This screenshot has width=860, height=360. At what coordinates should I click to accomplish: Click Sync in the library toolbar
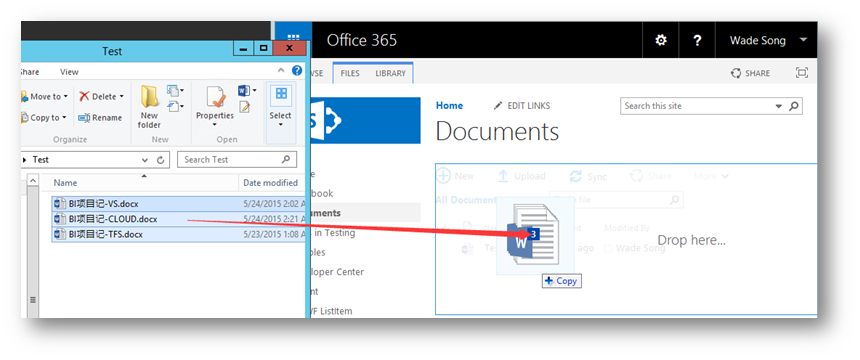coord(588,176)
